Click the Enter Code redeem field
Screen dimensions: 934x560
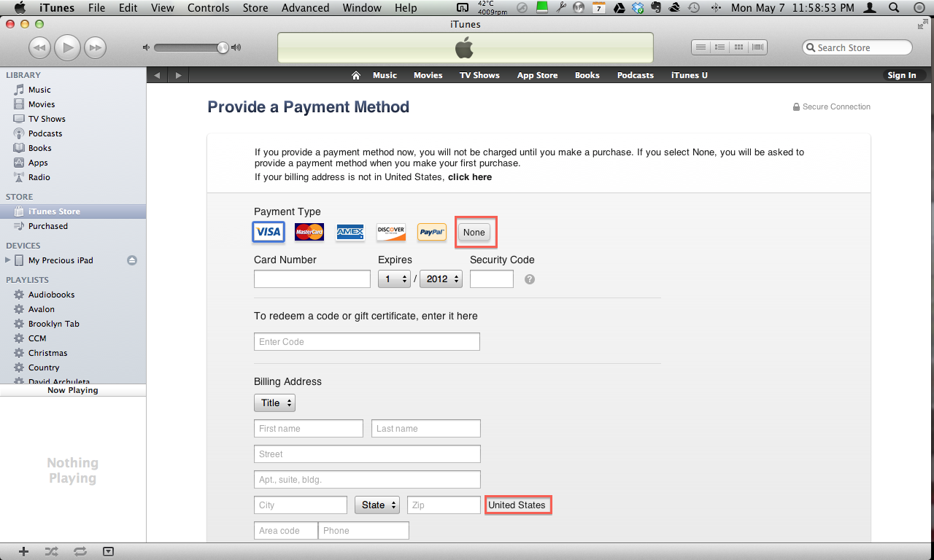click(x=367, y=341)
